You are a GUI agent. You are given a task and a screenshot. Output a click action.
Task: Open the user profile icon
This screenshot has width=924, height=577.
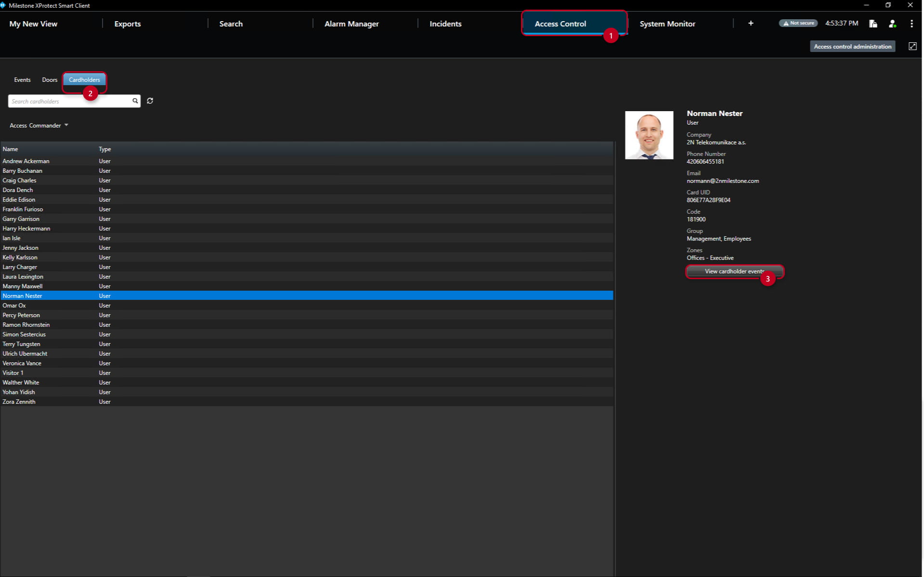(892, 24)
